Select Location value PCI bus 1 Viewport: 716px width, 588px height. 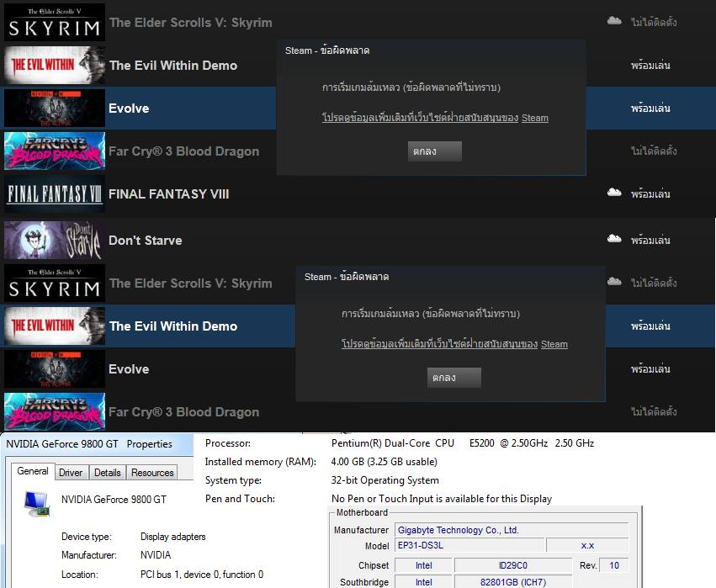click(x=202, y=575)
